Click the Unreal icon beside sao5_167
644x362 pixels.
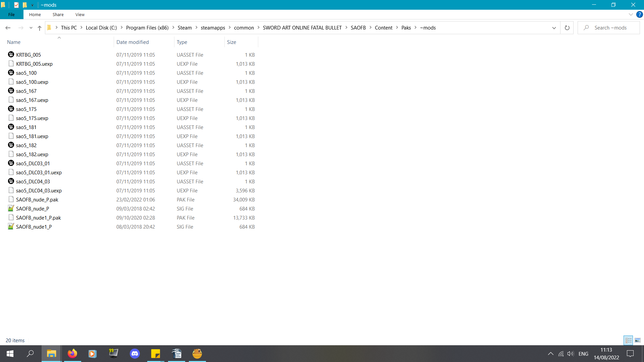pos(11,91)
